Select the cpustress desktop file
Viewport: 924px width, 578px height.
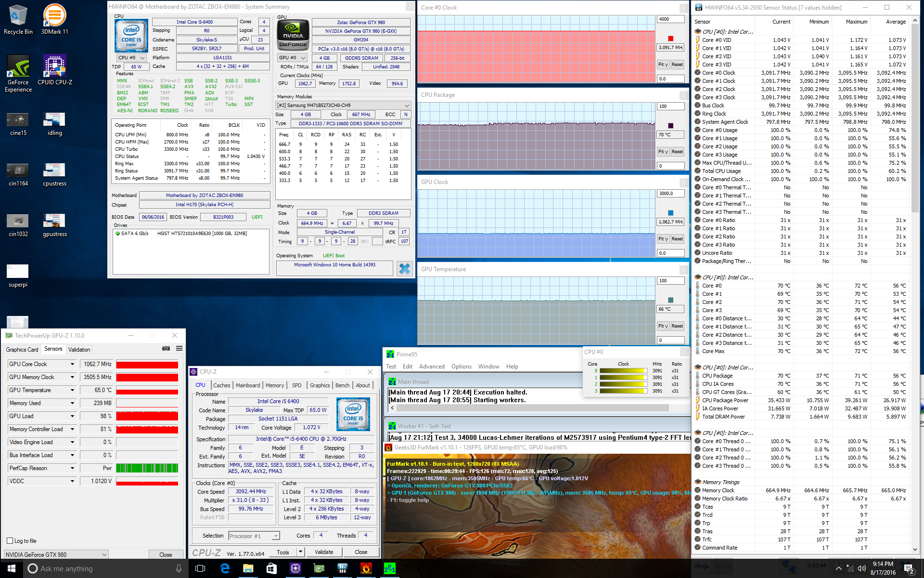point(54,175)
